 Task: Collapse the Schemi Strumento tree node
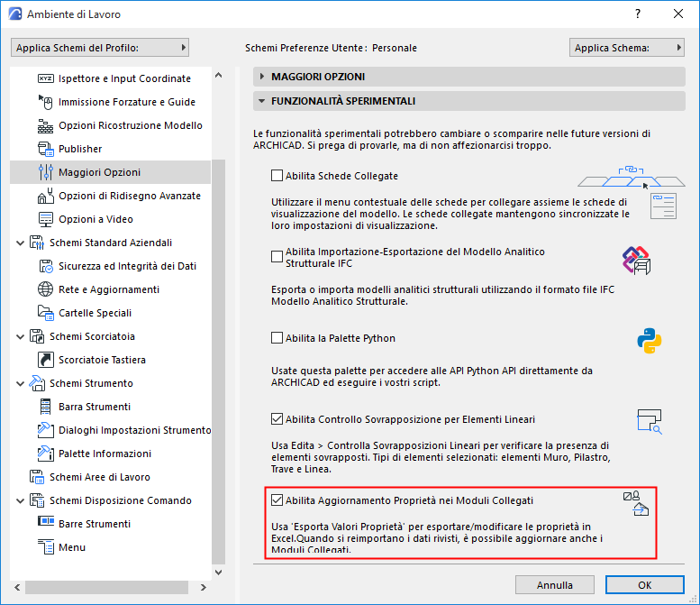point(20,384)
